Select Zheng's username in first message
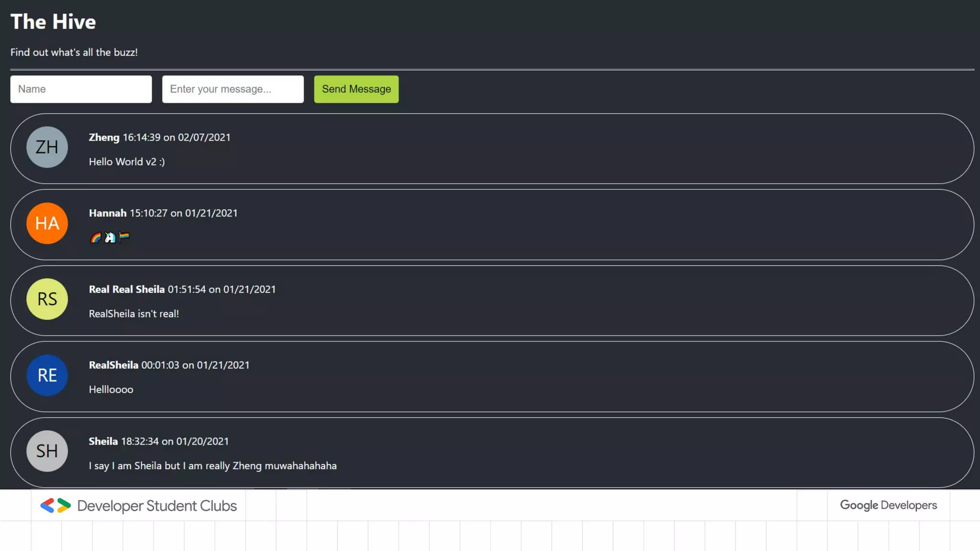 coord(104,137)
